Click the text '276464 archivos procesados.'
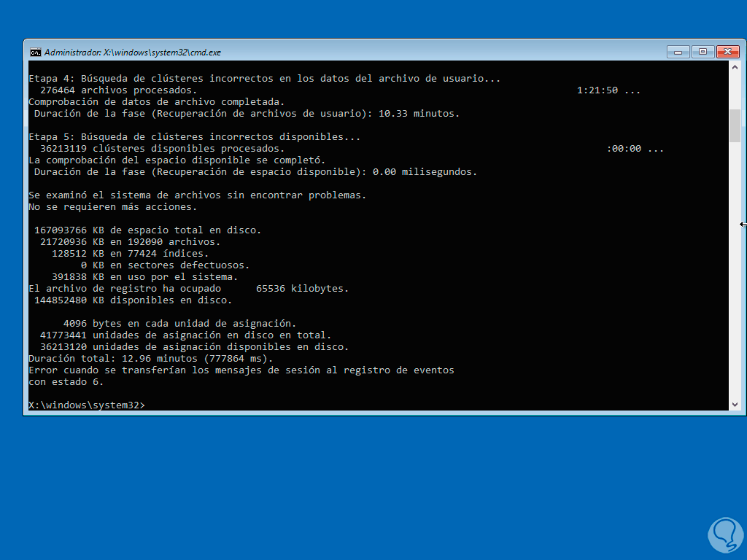The width and height of the screenshot is (747, 560). point(118,90)
